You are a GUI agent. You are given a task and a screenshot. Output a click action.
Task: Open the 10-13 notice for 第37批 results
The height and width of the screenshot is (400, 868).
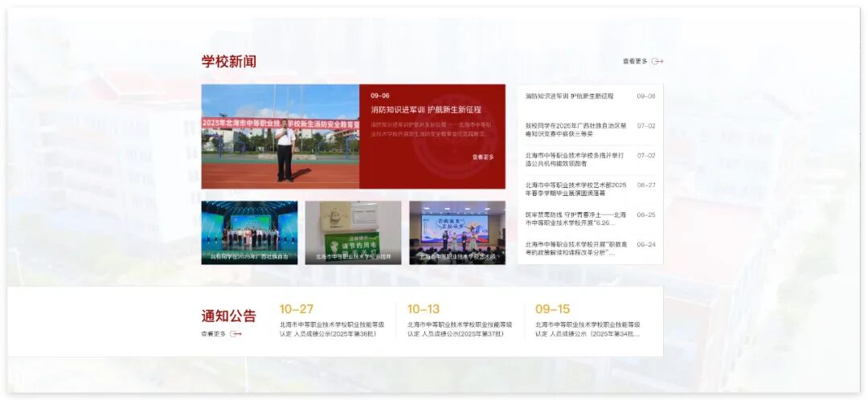pyautogui.click(x=459, y=329)
